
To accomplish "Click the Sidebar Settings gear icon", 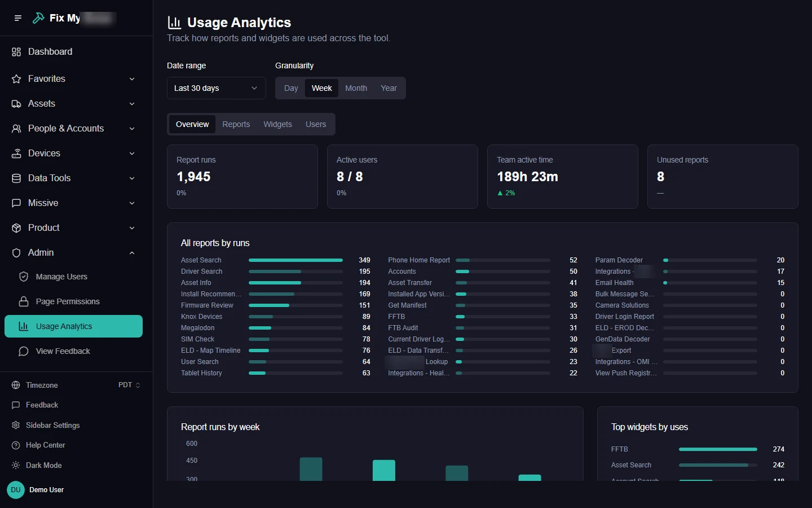I will point(16,425).
